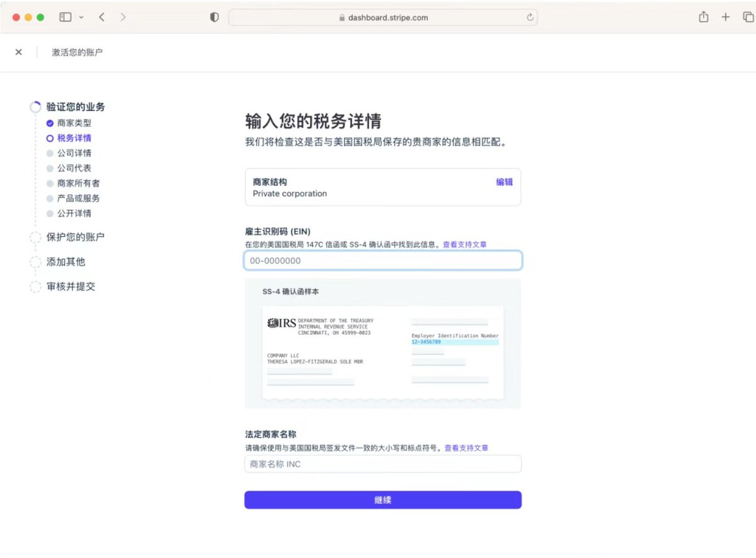Image resolution: width=756 pixels, height=558 pixels.
Task: Close the 激活您的账户 setup with the X
Action: coord(18,52)
